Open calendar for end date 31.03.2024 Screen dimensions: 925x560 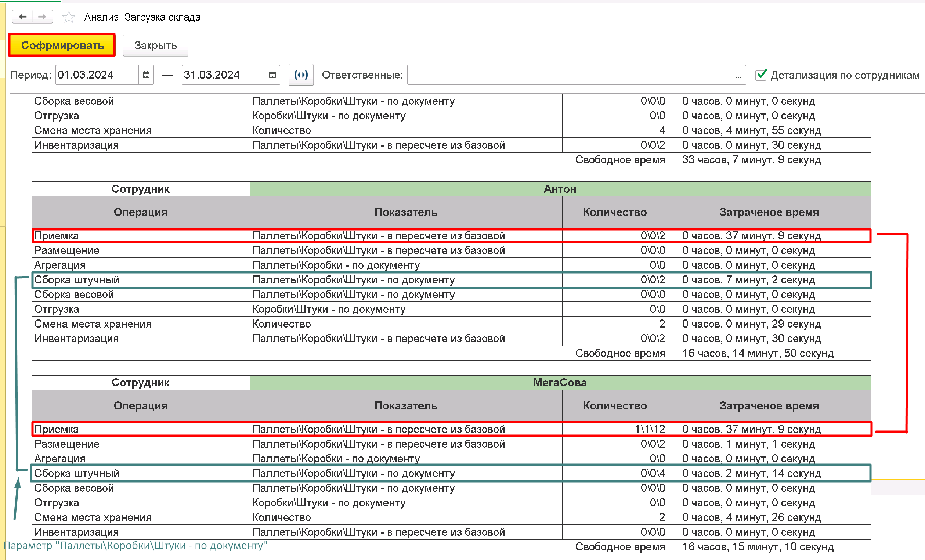pyautogui.click(x=272, y=75)
